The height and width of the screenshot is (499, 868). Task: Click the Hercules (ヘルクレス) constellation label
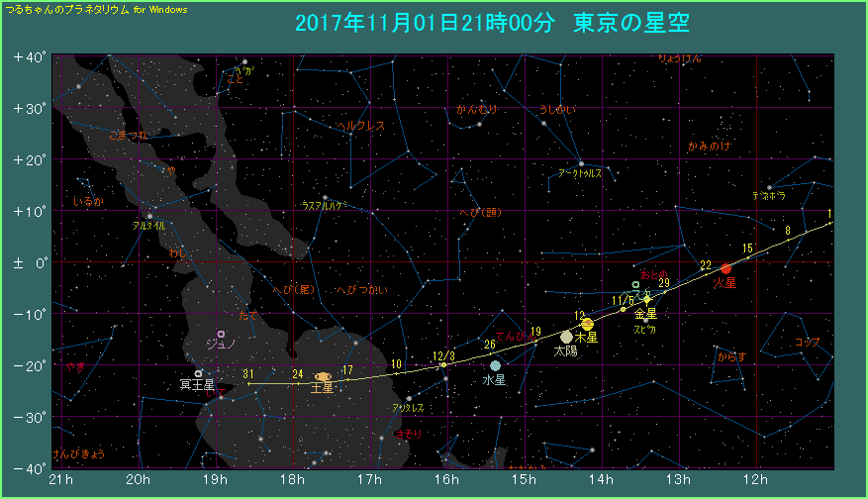tap(360, 126)
